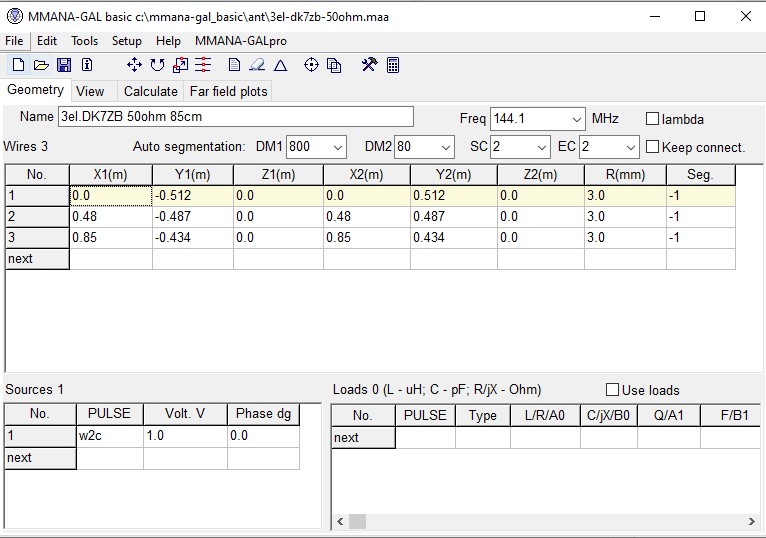Expand the Freq dropdown
The height and width of the screenshot is (538, 766).
tap(576, 119)
